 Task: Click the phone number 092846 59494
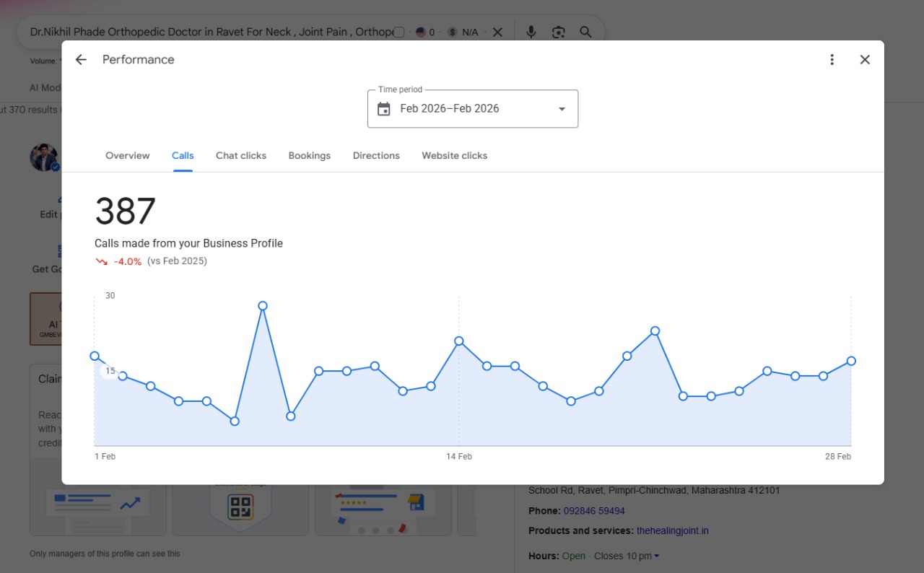tap(594, 510)
